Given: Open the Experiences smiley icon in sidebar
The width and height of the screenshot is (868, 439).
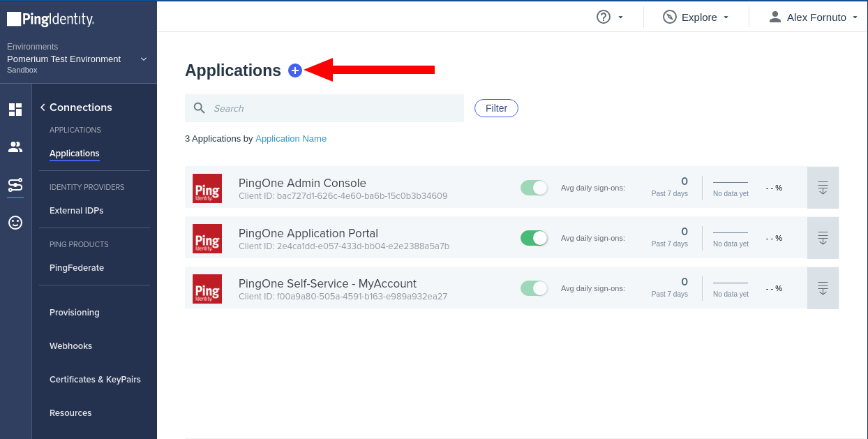Looking at the screenshot, I should click(15, 223).
